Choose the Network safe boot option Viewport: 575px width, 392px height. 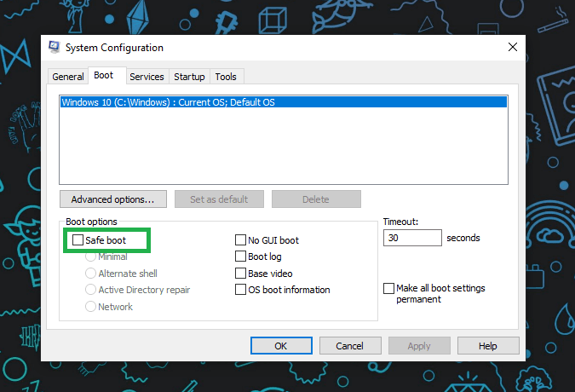click(90, 306)
